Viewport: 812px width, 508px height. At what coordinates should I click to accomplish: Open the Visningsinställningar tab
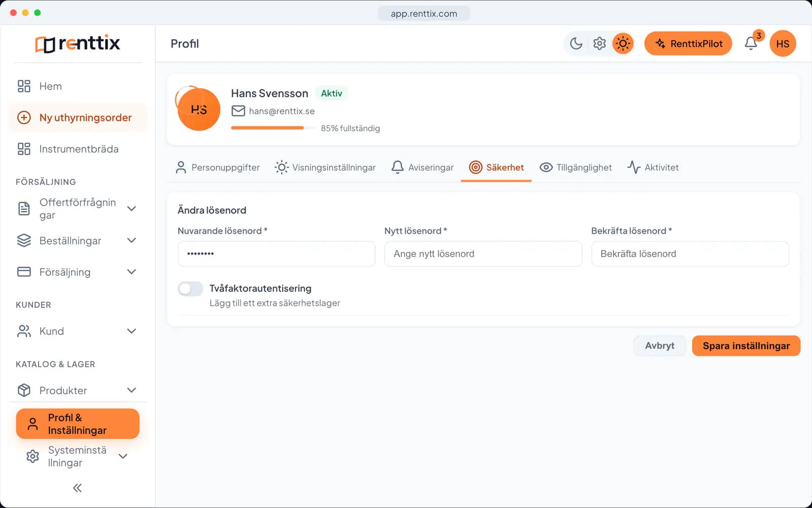click(325, 168)
